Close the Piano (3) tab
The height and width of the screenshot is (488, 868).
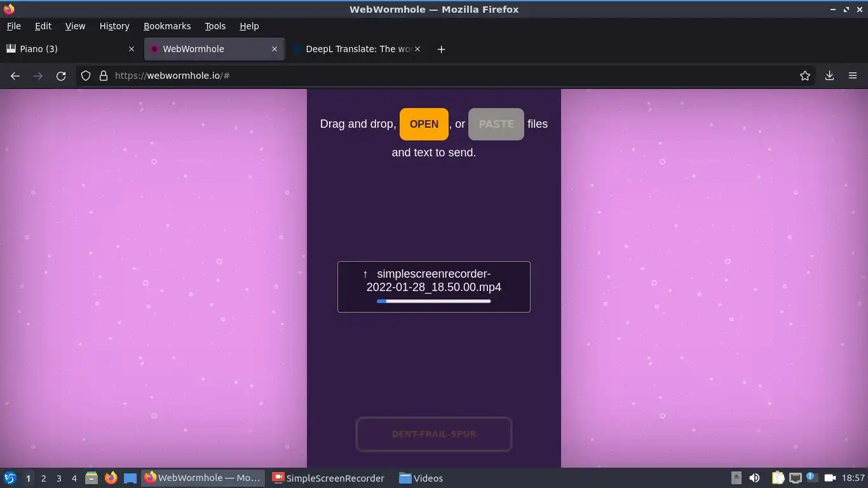132,49
